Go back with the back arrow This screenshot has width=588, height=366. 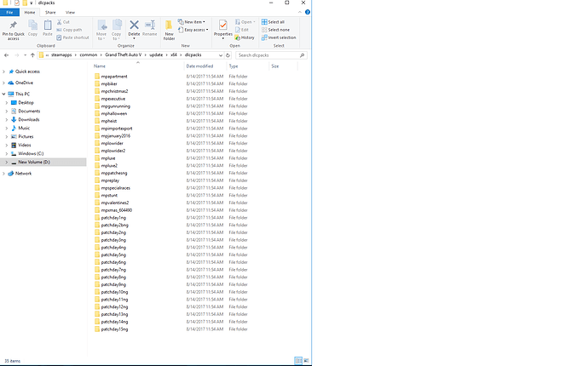(6, 55)
